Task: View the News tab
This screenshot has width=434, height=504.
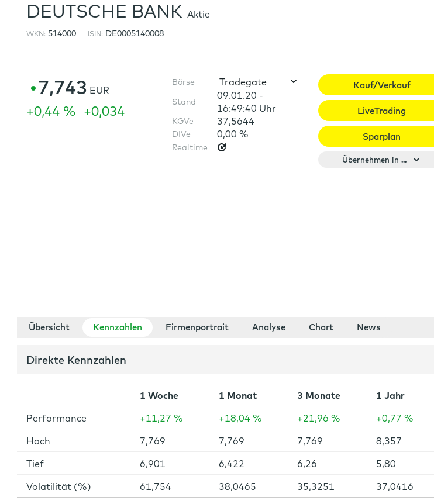Action: click(x=368, y=327)
